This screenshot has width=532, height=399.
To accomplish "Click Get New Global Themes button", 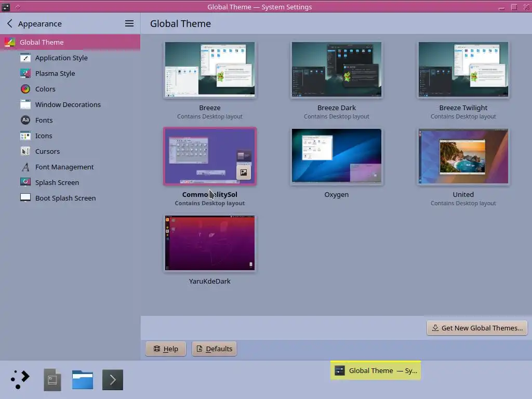I will [477, 328].
